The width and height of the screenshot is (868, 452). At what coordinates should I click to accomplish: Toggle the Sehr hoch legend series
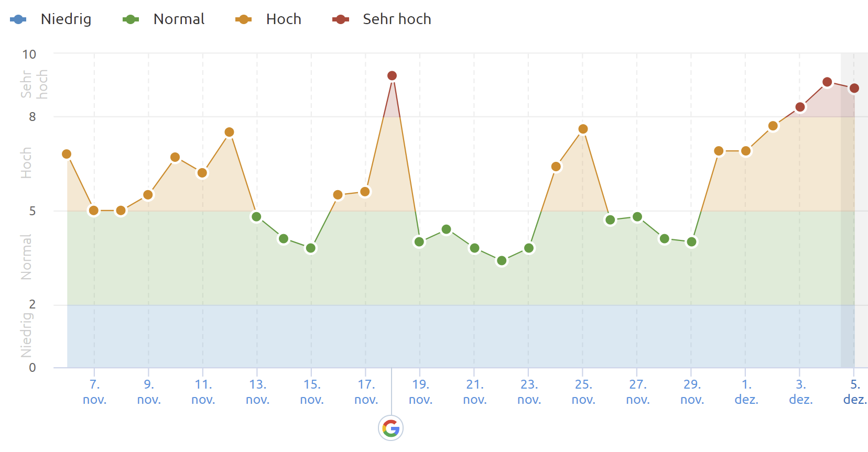397,19
